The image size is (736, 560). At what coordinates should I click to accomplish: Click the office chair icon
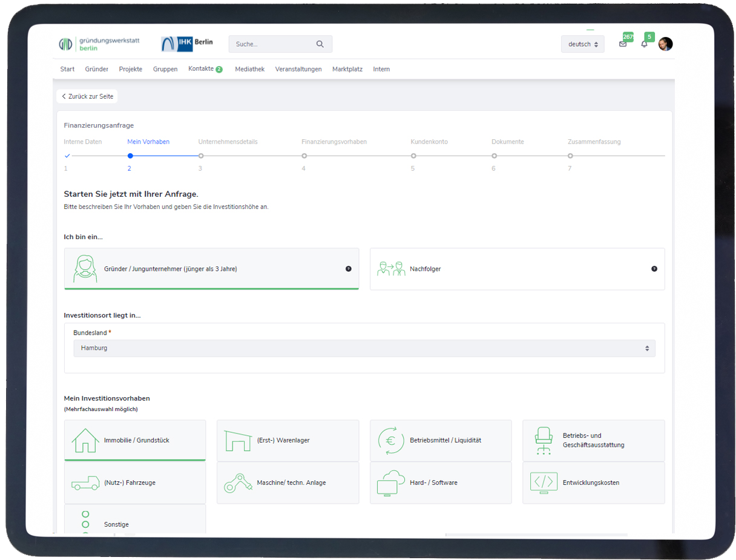click(544, 441)
